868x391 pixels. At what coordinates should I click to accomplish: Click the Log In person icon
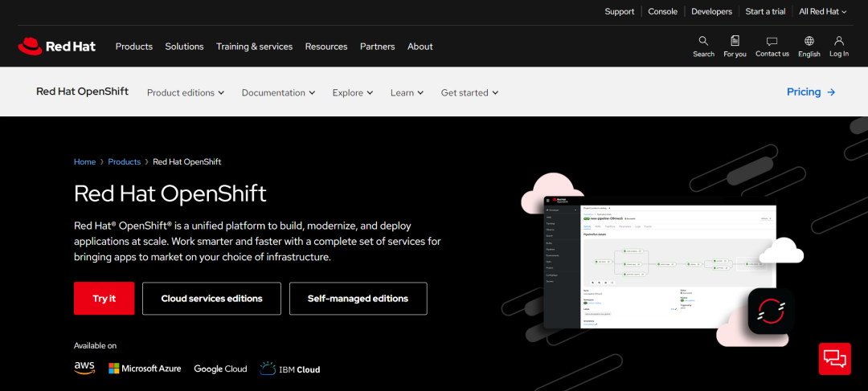pos(839,41)
